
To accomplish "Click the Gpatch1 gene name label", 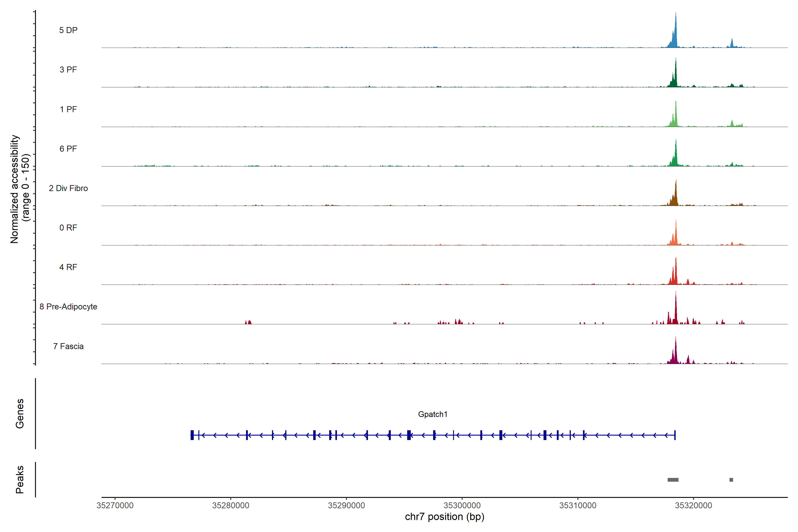I will (433, 414).
